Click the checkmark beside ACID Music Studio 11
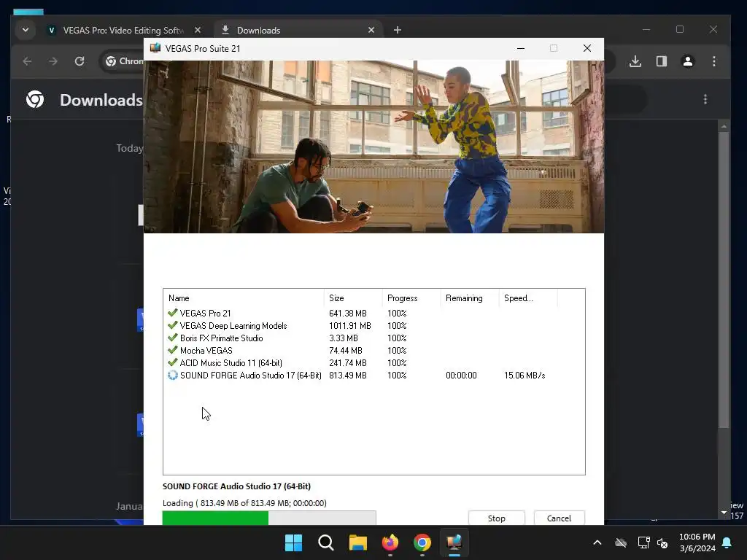Image resolution: width=747 pixels, height=560 pixels. 172,362
